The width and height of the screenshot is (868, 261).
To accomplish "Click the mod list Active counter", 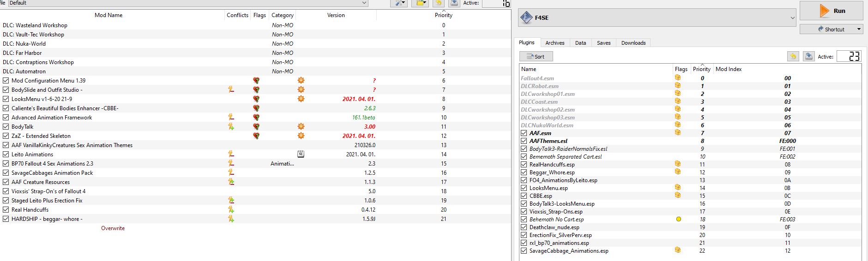I will 496,3.
